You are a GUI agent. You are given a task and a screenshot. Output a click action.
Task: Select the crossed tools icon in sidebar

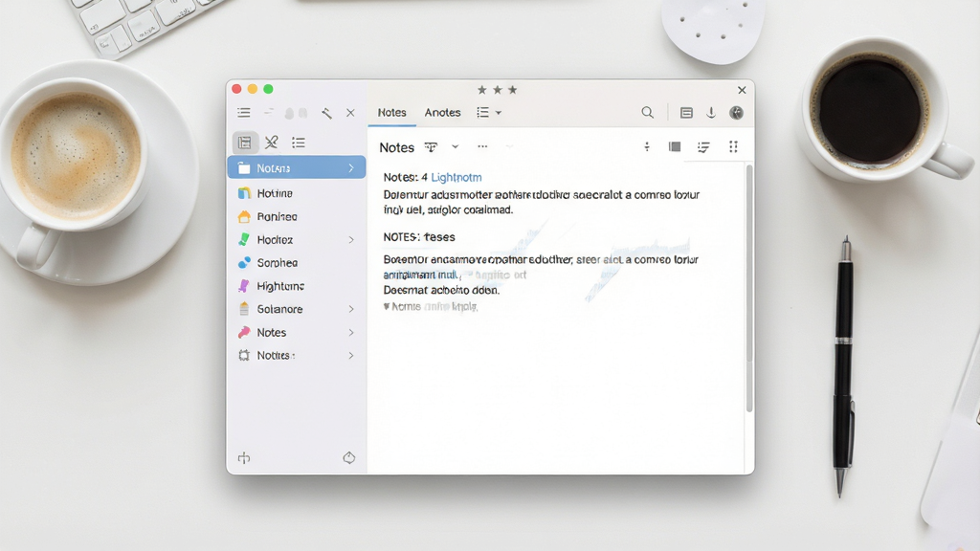tap(271, 143)
